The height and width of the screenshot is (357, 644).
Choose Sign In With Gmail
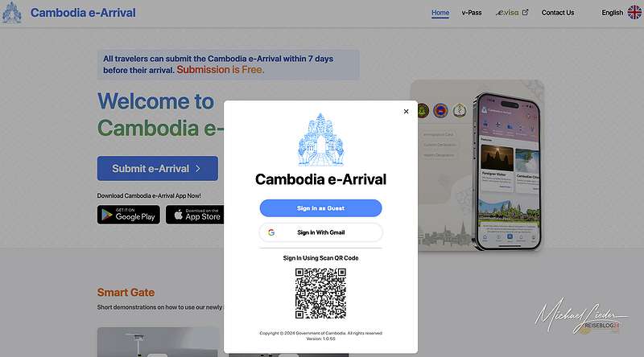[320, 232]
